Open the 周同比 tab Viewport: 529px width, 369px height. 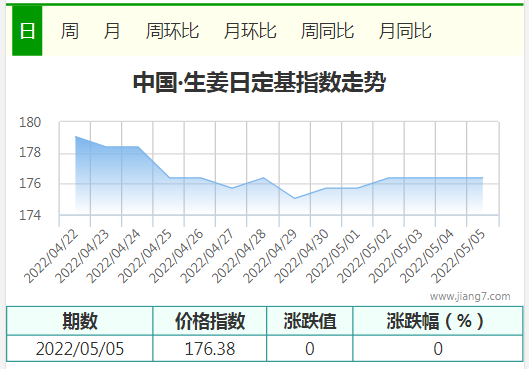[x=327, y=31]
